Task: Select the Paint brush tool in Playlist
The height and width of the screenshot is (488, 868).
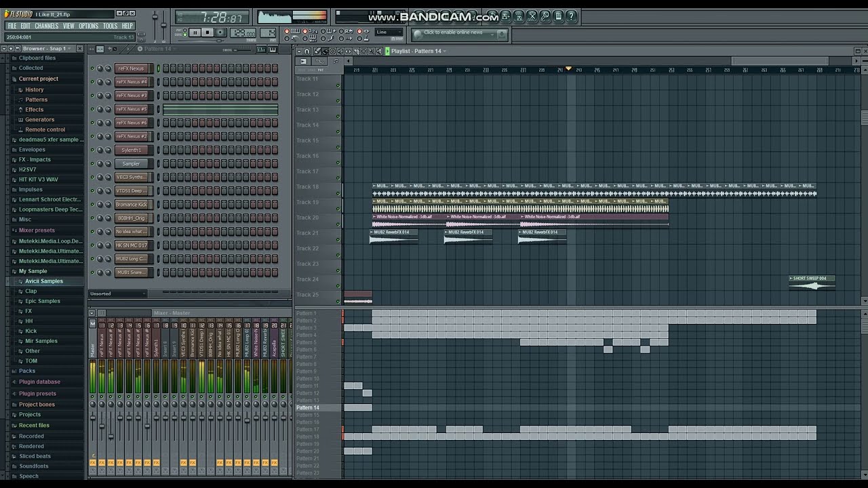Action: click(x=325, y=52)
